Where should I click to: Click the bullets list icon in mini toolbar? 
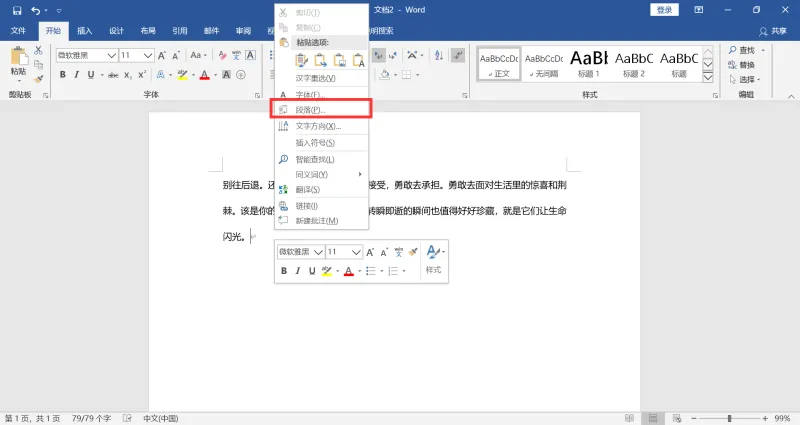click(x=370, y=271)
